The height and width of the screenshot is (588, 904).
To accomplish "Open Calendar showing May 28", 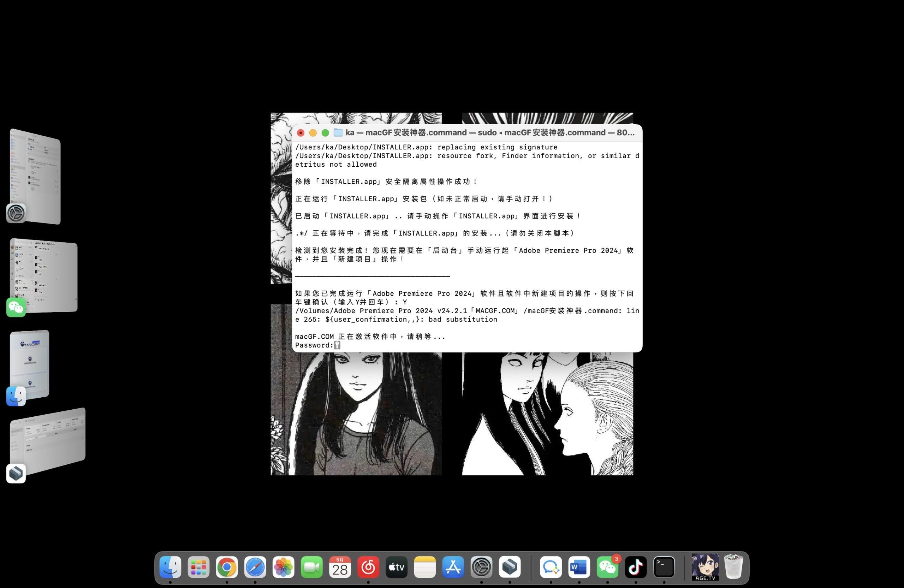I will (340, 568).
